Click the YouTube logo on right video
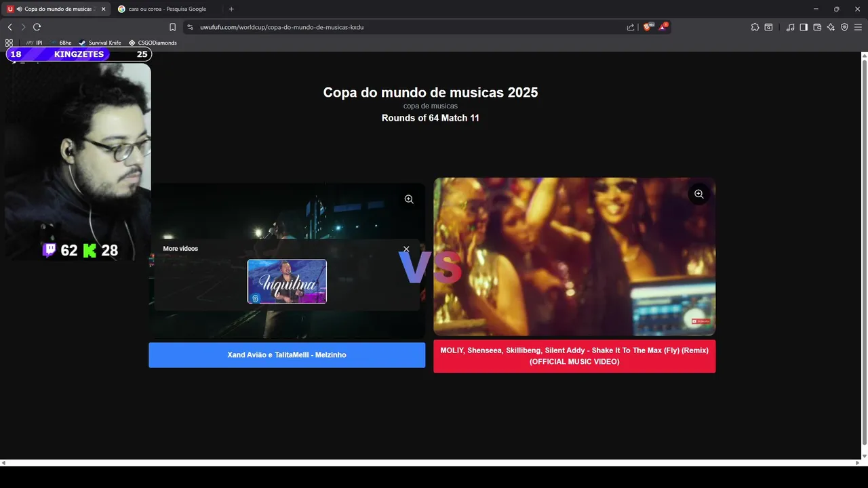868x488 pixels. coord(701,321)
